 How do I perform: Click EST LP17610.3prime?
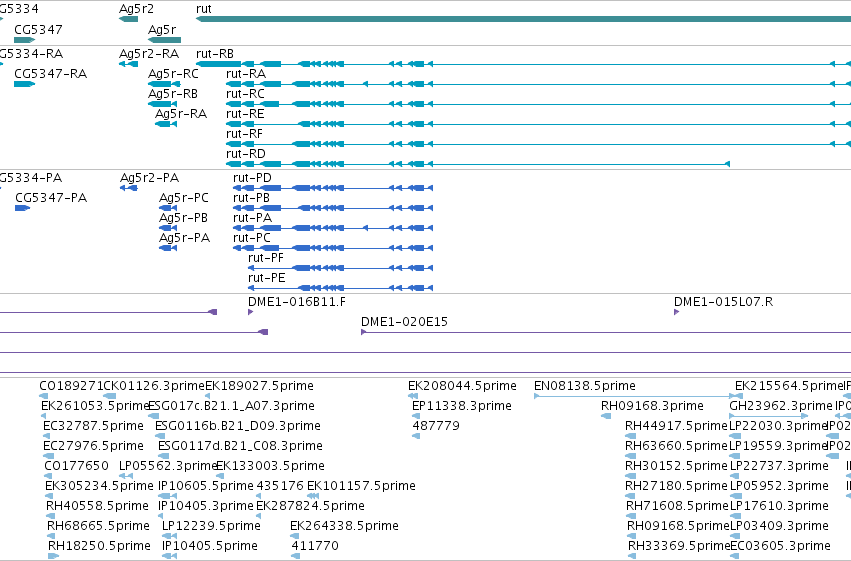pyautogui.click(x=779, y=507)
